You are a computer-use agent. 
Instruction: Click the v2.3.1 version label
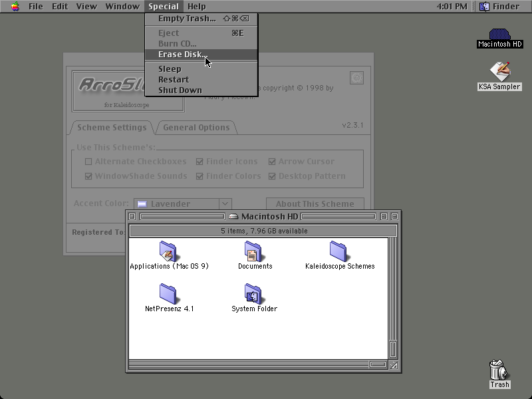click(x=352, y=125)
